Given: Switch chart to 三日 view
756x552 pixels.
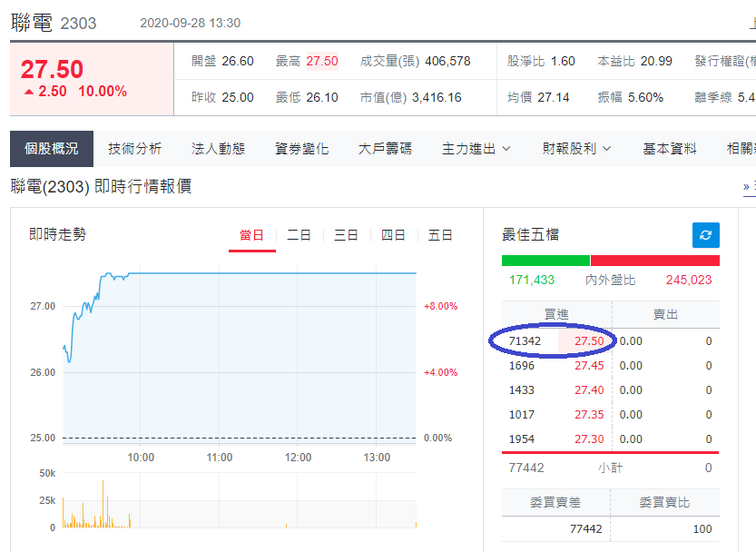Looking at the screenshot, I should (346, 235).
